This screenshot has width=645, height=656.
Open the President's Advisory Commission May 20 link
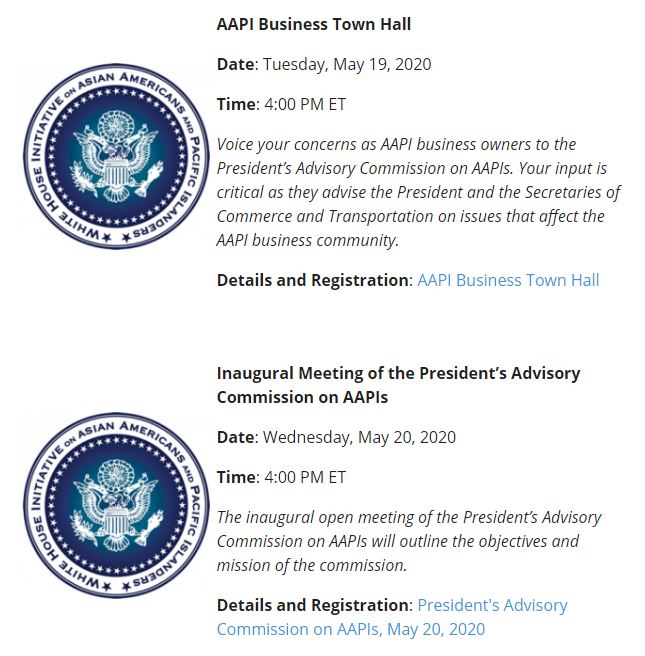click(392, 617)
